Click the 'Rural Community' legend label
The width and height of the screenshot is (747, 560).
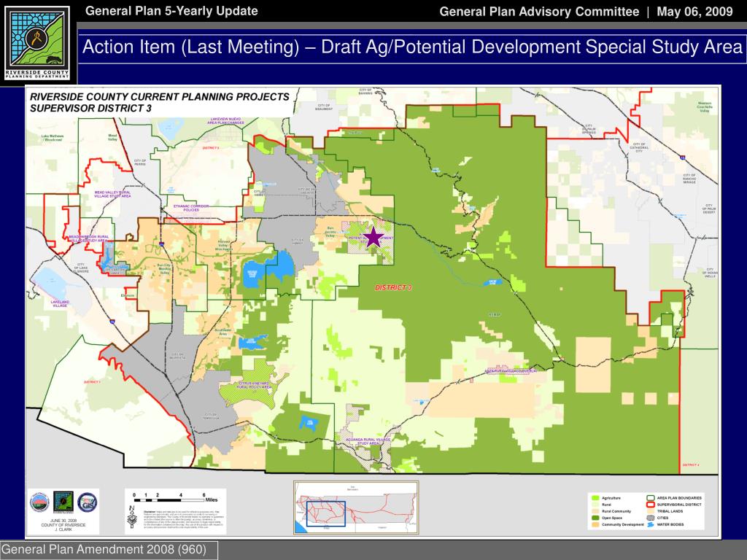(x=616, y=511)
